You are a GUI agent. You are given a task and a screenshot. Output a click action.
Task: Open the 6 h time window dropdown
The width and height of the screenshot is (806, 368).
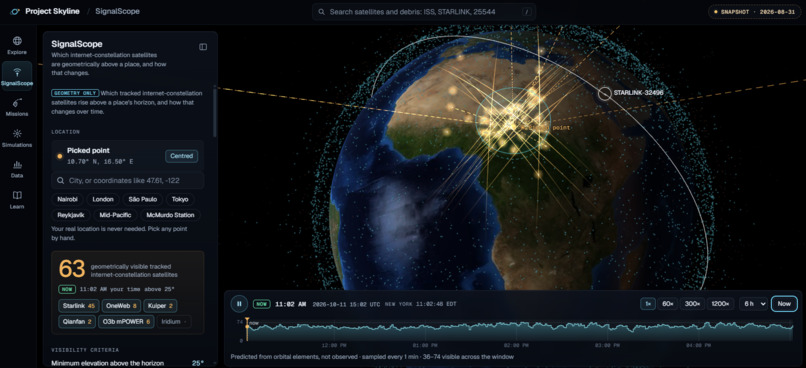(x=753, y=304)
